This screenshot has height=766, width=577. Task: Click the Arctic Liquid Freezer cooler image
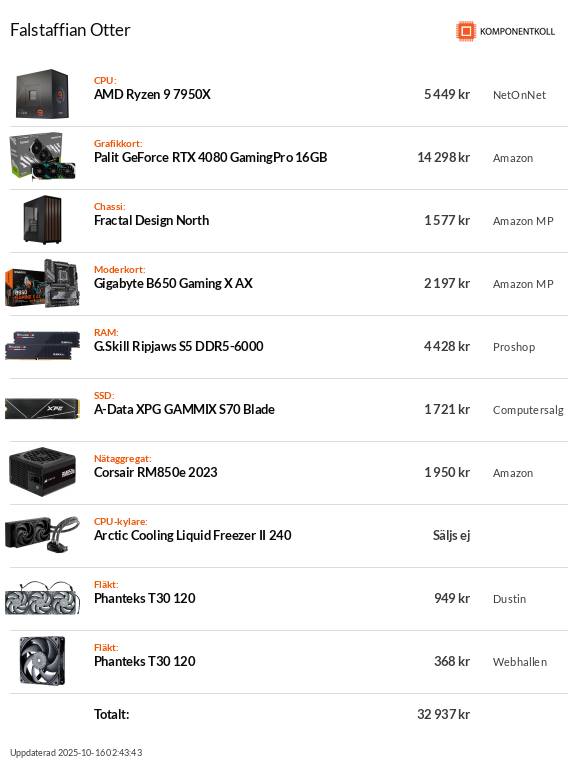[43, 535]
